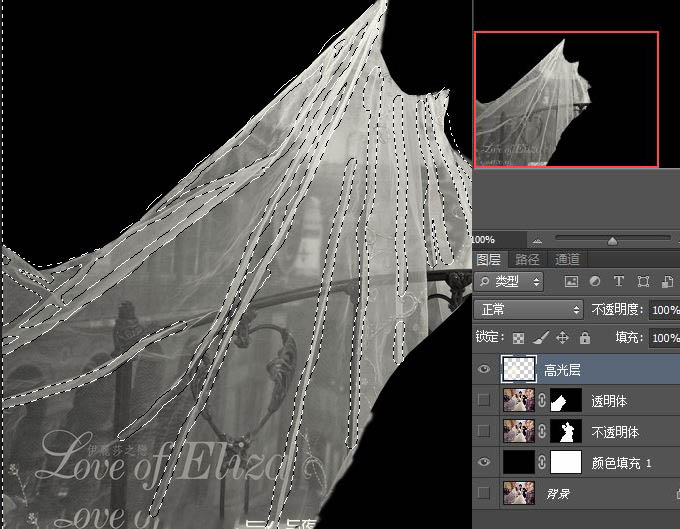Lock layer position move icon
The width and height of the screenshot is (680, 529).
tap(562, 337)
